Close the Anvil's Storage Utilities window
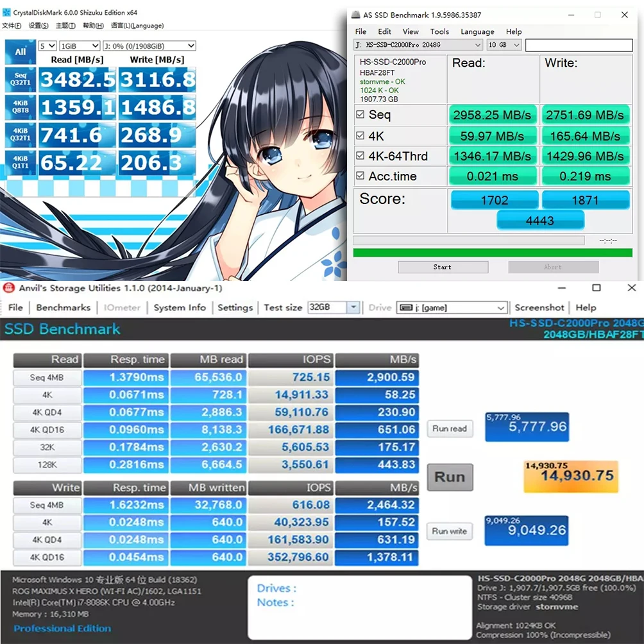644x644 pixels. 632,287
